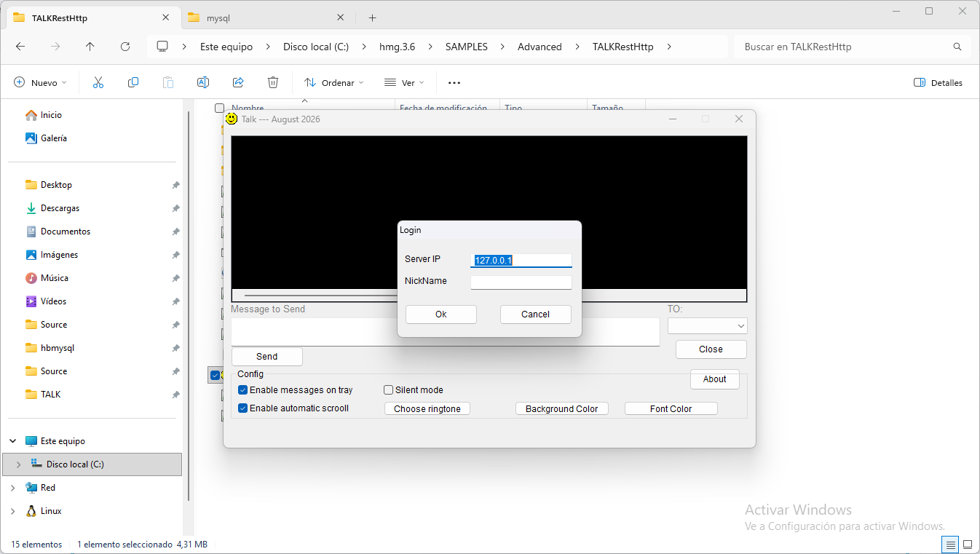
Task: Open the Nuevo menu
Action: [41, 83]
